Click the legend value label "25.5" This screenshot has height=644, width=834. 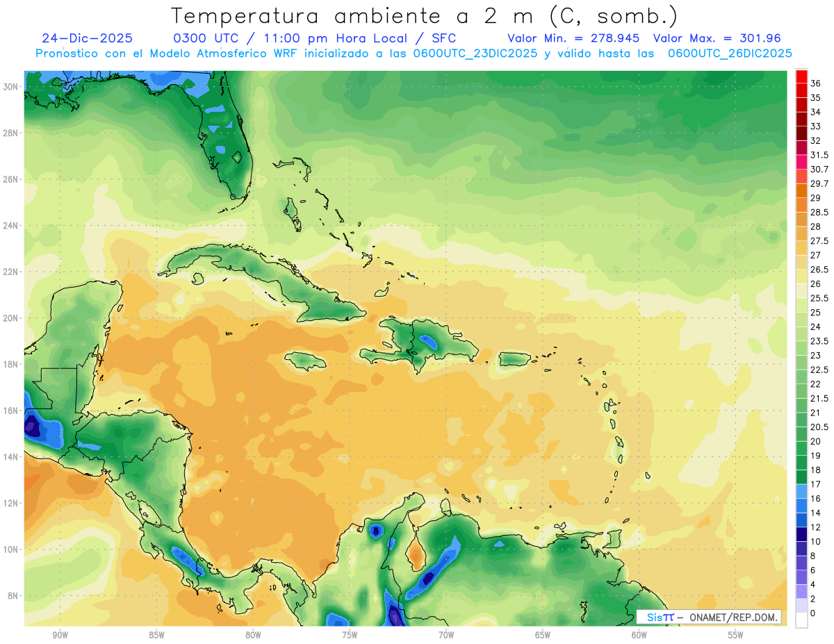819,298
